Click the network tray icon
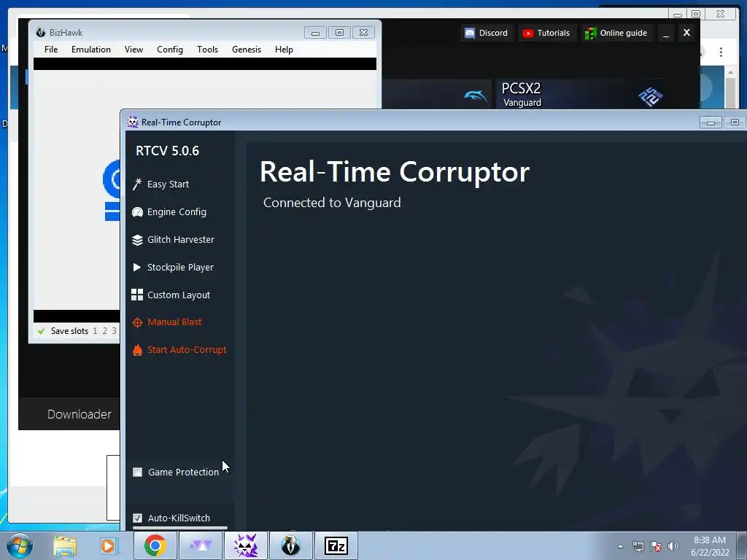Viewport: 747px width, 560px height. (638, 546)
